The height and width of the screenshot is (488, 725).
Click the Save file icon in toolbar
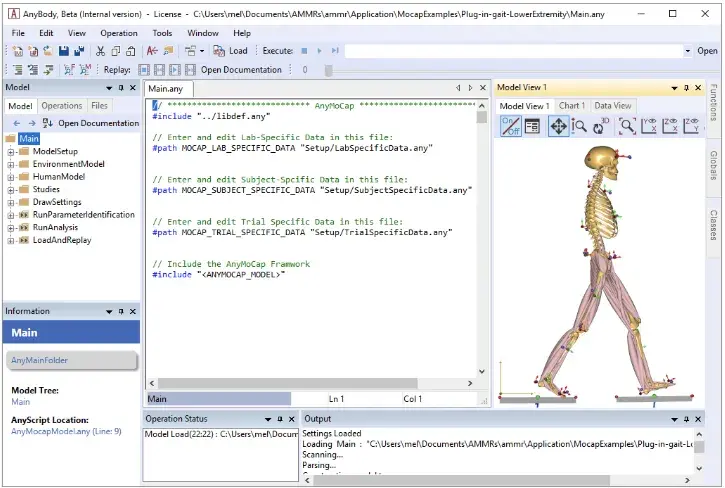tap(63, 50)
